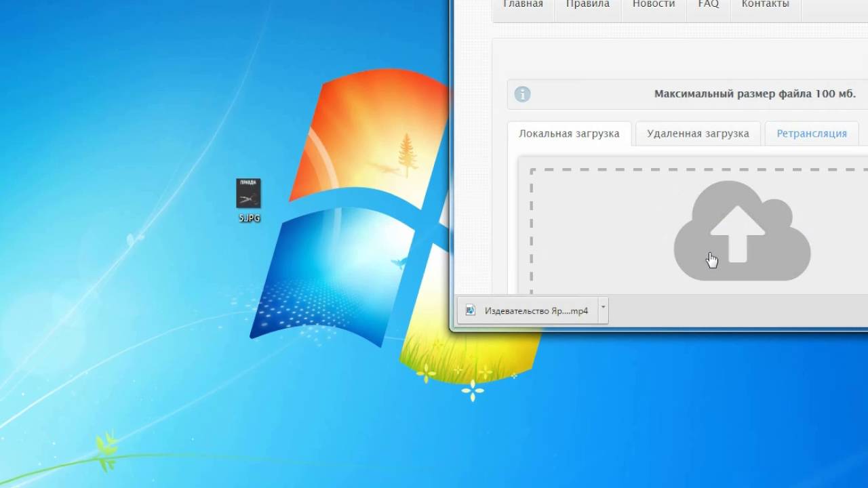
Task: Switch to the Локальная загрузка tab
Action: pos(569,134)
